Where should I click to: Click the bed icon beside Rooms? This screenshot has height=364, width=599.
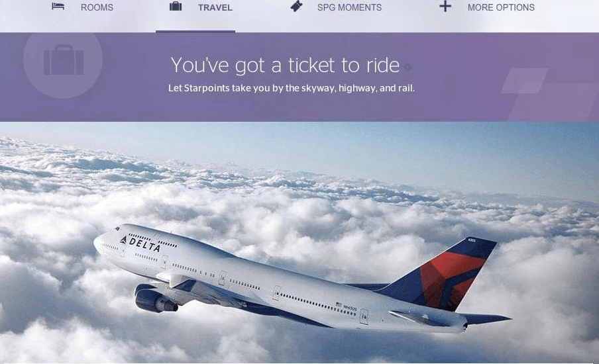pos(58,6)
